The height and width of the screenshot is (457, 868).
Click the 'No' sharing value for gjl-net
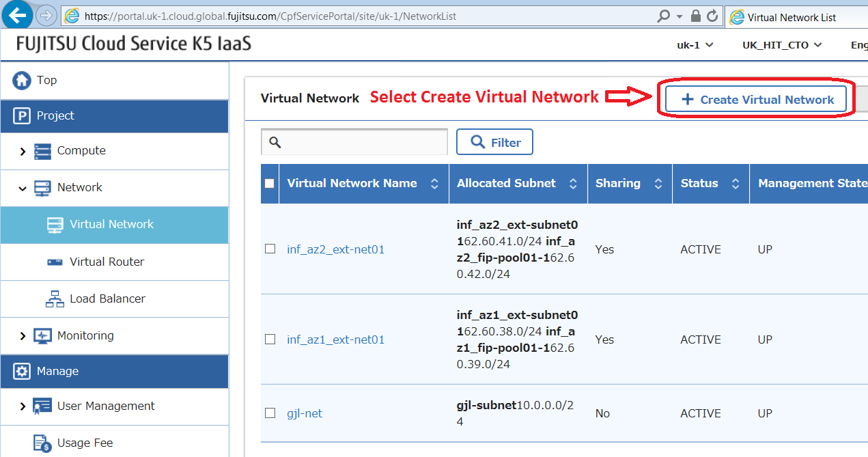pos(602,413)
